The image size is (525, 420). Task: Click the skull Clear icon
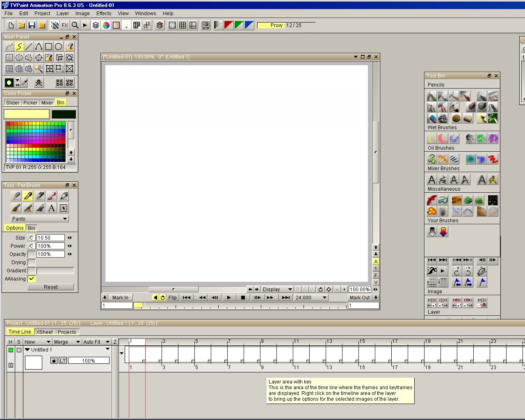39,83
